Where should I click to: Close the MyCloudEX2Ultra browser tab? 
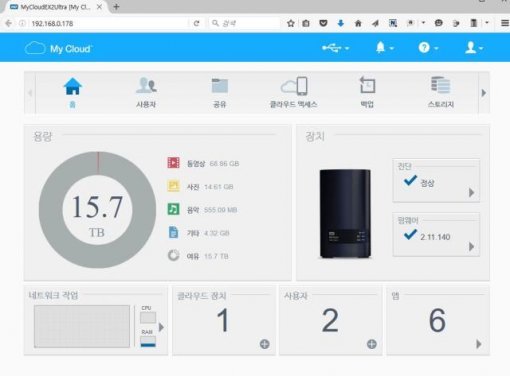coord(99,7)
